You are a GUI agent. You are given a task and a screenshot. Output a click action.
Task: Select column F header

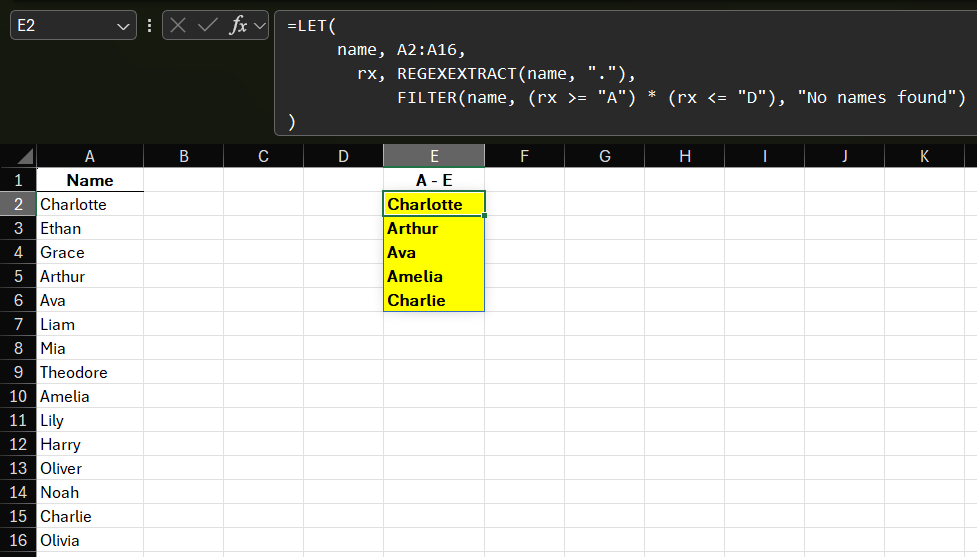[525, 156]
